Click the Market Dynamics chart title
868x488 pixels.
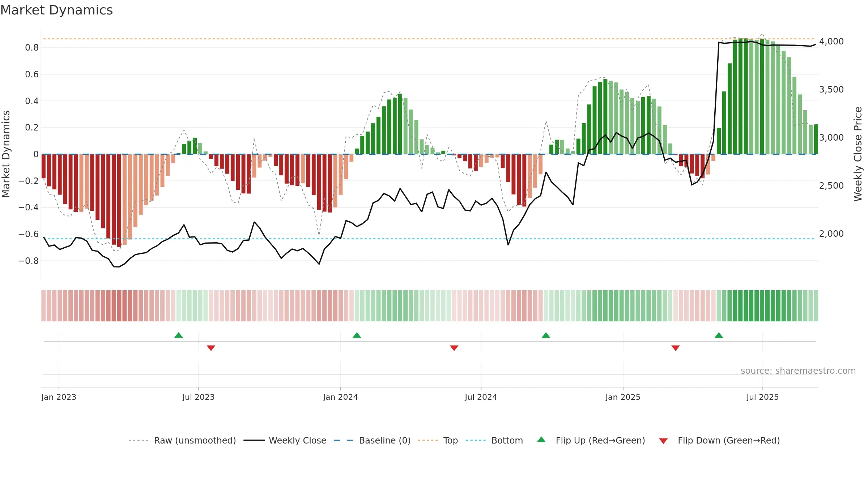point(57,10)
